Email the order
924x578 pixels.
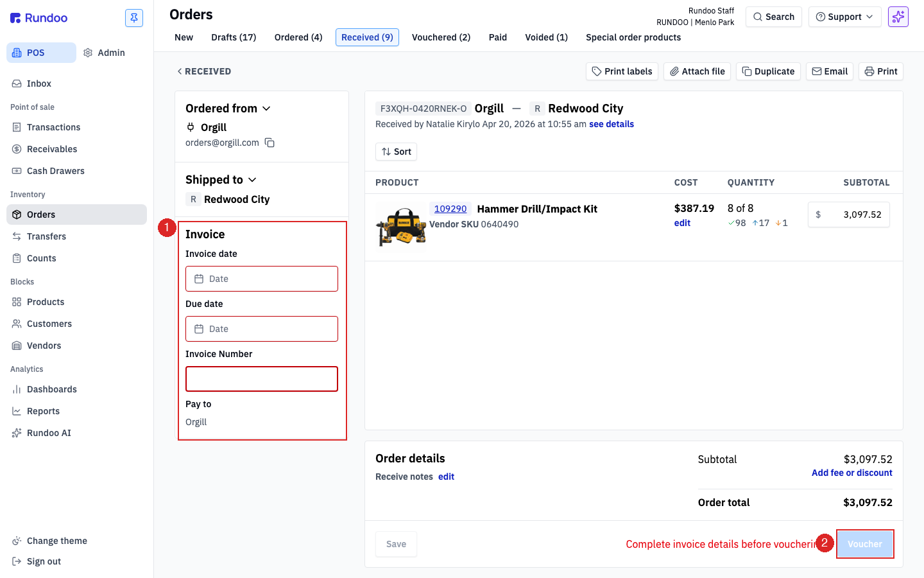point(830,71)
